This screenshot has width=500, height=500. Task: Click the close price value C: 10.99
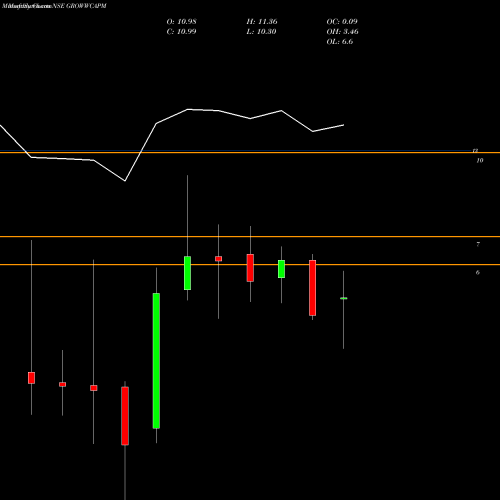coord(181,32)
